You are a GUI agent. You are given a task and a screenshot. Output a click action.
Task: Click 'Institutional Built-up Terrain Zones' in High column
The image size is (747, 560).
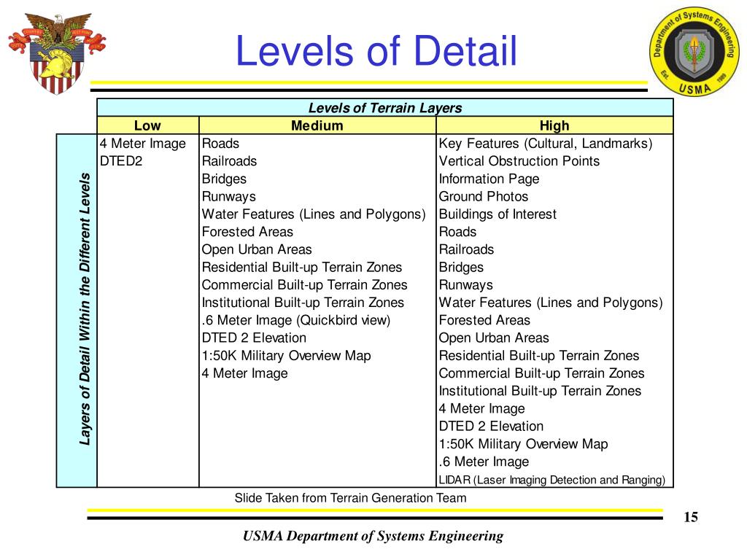[x=540, y=392]
